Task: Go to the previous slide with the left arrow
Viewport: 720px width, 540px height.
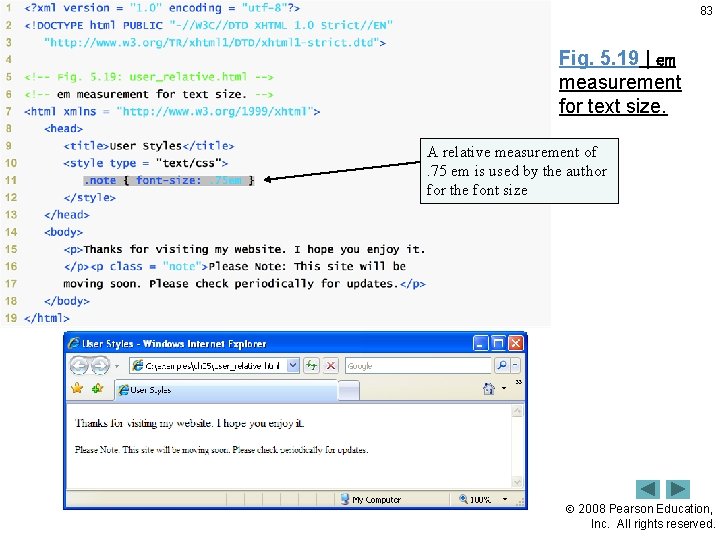Action: [x=647, y=489]
